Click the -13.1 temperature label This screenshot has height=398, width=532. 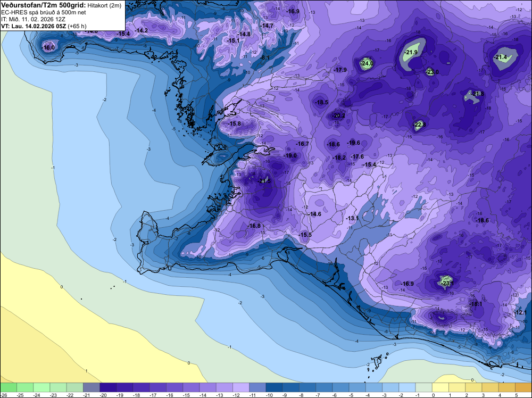point(353,219)
